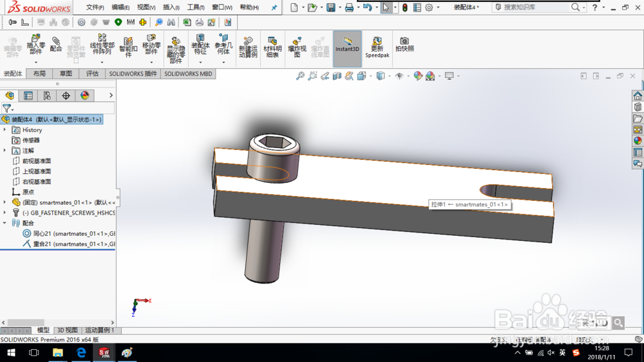This screenshot has height=362, width=644.
Task: Click the Take Snapshot (拍快照) tool
Action: click(x=404, y=44)
